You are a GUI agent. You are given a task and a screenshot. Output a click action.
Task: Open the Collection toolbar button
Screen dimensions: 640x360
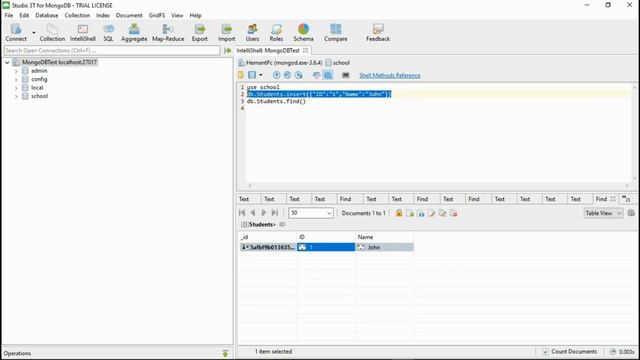[x=52, y=32]
